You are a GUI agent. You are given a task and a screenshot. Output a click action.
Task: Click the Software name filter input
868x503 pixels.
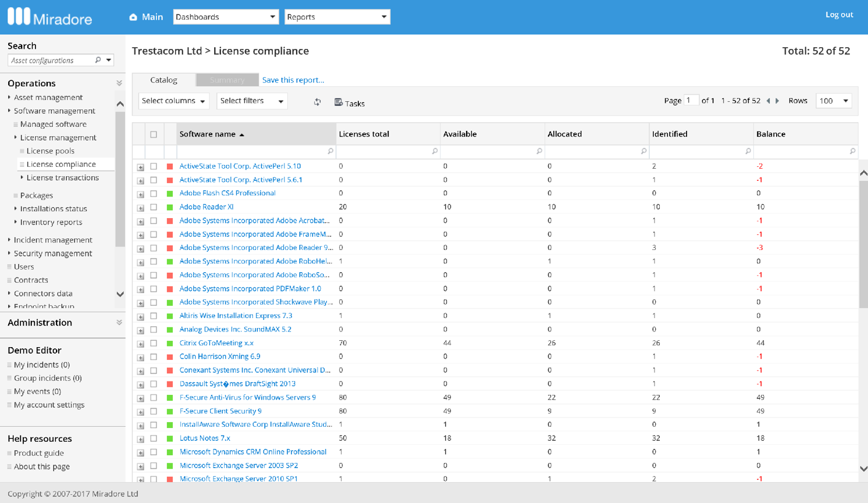[x=256, y=151]
